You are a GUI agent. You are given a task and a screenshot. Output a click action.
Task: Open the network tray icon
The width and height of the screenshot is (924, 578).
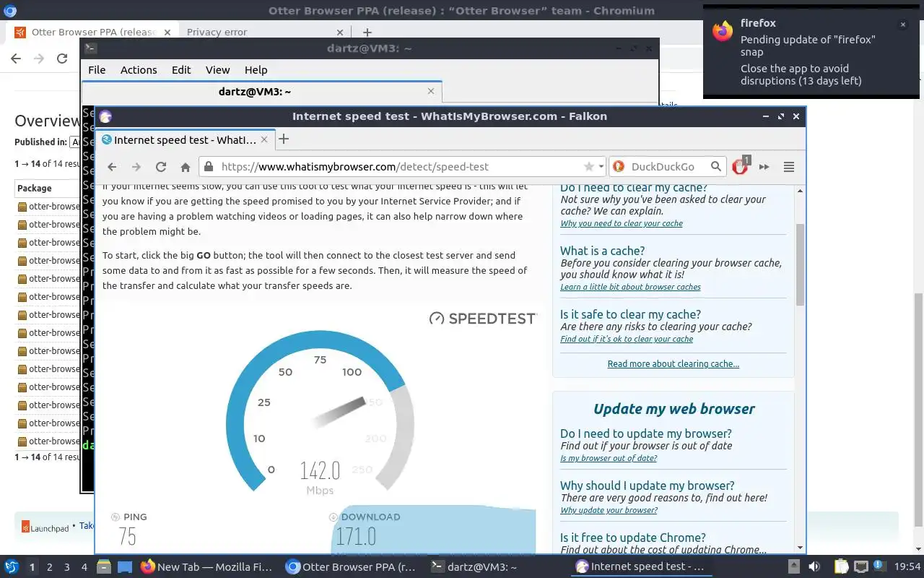(x=860, y=567)
